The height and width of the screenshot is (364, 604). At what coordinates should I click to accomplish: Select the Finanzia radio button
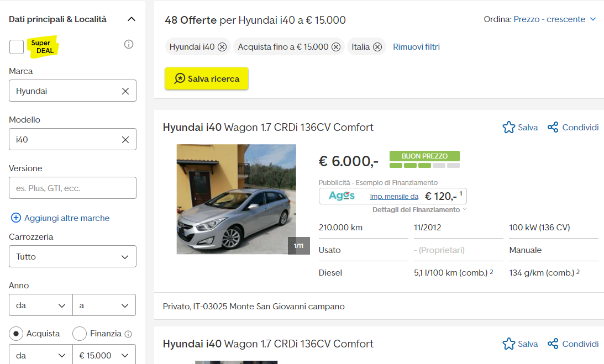[80, 334]
